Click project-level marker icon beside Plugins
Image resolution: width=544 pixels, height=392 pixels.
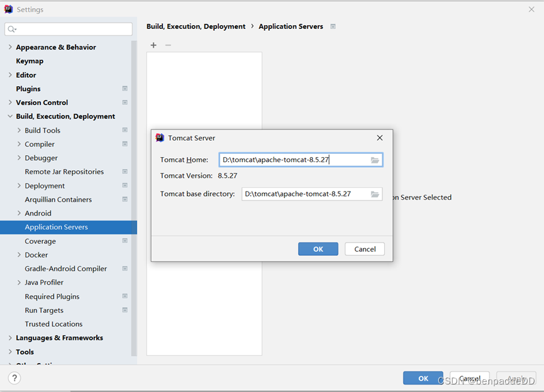click(125, 89)
